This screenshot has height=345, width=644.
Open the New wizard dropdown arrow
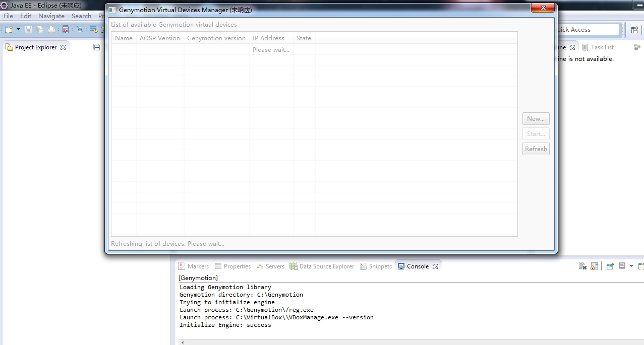pos(18,30)
